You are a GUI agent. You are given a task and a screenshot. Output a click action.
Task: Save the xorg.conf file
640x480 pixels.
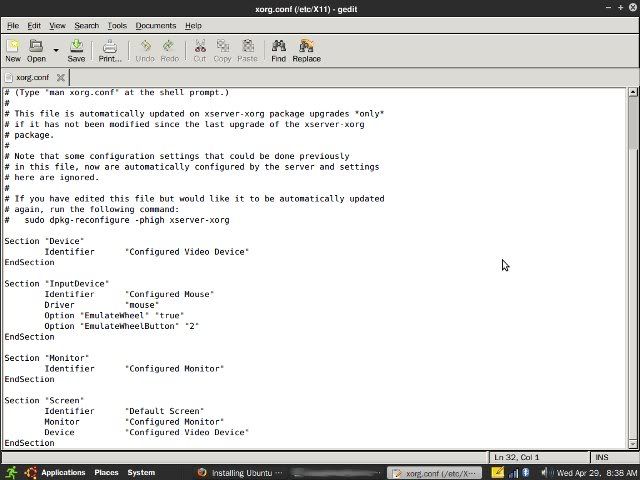point(76,50)
